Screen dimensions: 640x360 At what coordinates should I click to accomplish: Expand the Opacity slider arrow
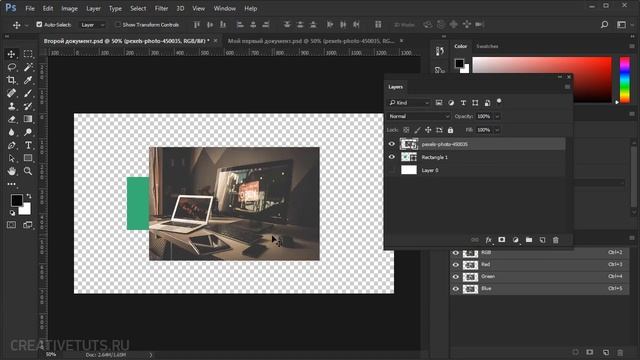[497, 116]
